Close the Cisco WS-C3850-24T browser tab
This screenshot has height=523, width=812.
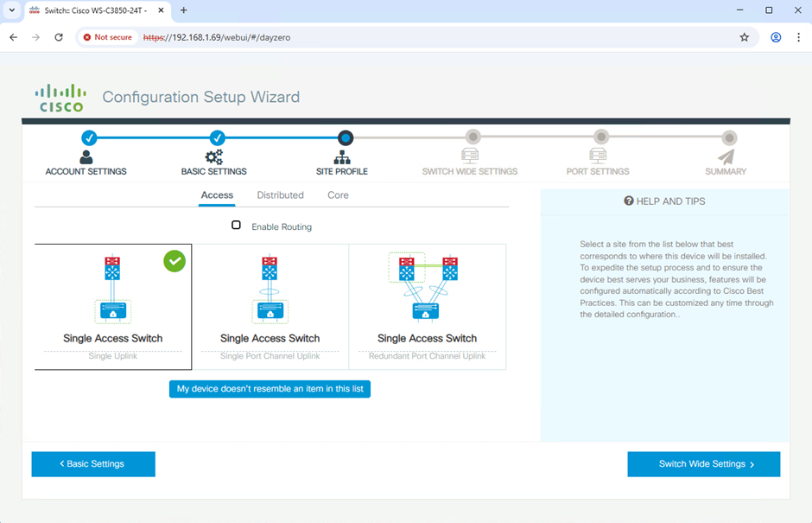[x=161, y=10]
